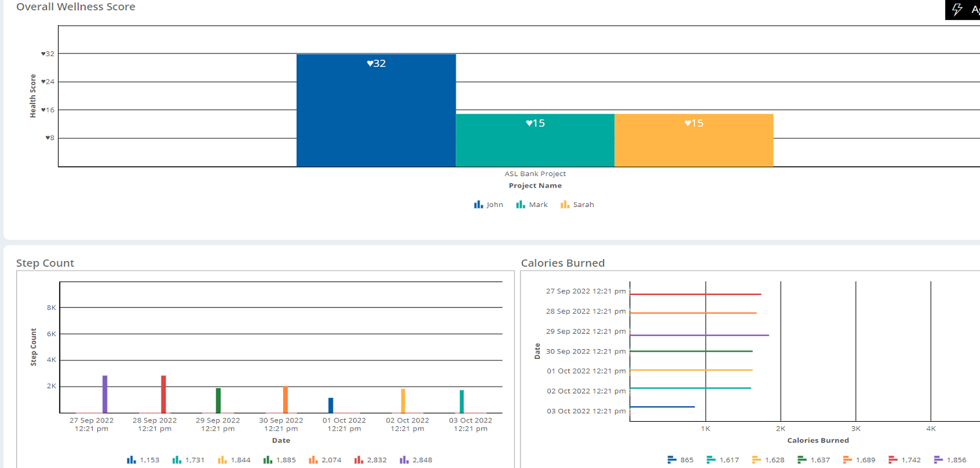Toggle the 1,153 step series label
This screenshot has height=468, width=980.
149,460
